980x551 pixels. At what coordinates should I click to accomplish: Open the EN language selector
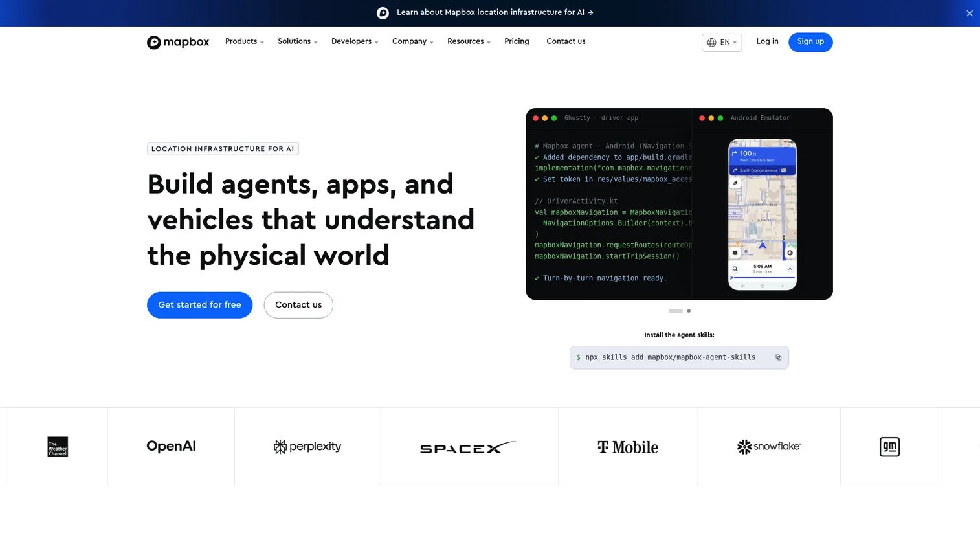click(x=722, y=42)
